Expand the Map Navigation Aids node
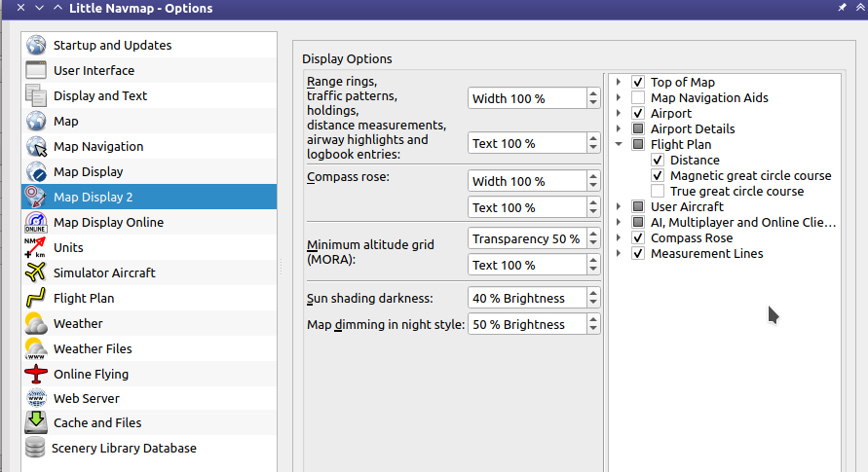868x472 pixels. point(619,98)
